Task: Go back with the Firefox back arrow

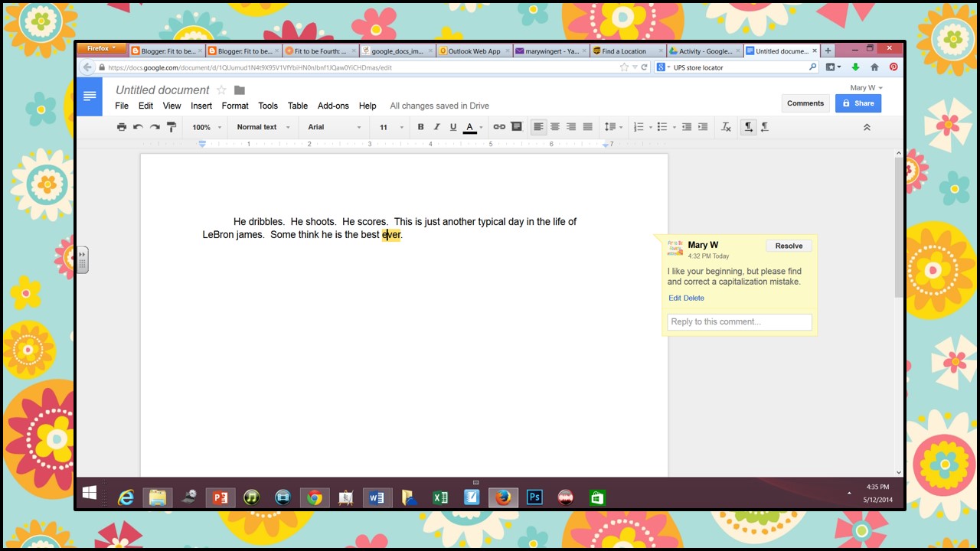Action: tap(87, 67)
